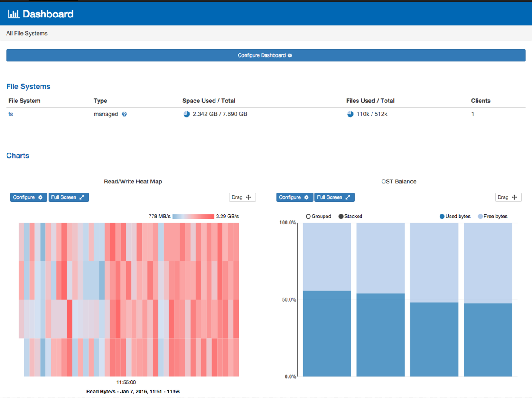Click the Space Used pie chart icon
This screenshot has width=532, height=400.
tap(187, 114)
